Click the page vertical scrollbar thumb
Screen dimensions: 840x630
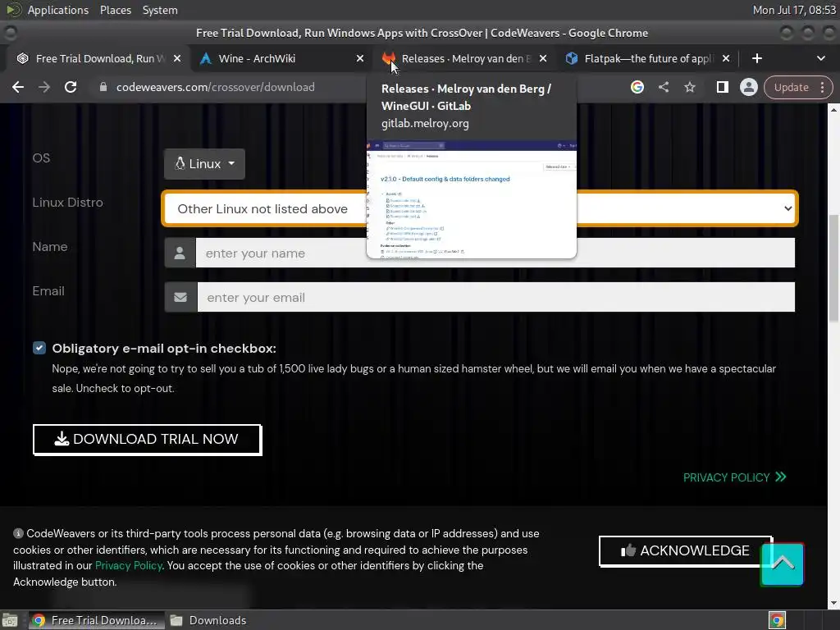point(833,268)
